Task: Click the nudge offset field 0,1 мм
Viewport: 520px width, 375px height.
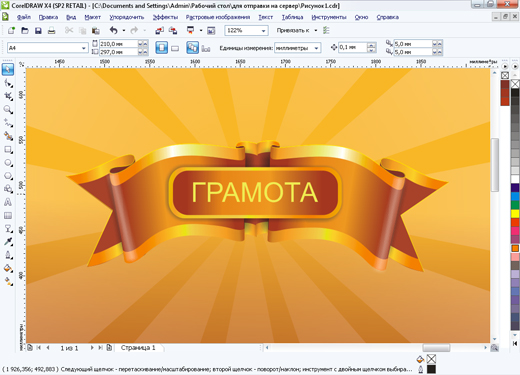Action: (353, 47)
